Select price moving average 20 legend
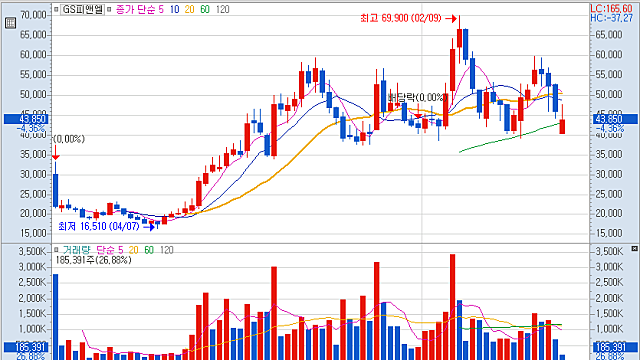The image size is (640, 360). click(189, 9)
